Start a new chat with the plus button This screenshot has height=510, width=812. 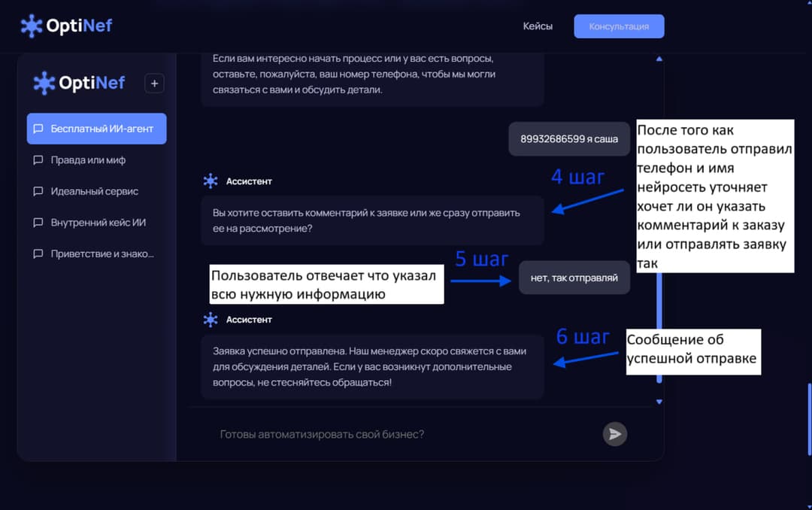(154, 83)
